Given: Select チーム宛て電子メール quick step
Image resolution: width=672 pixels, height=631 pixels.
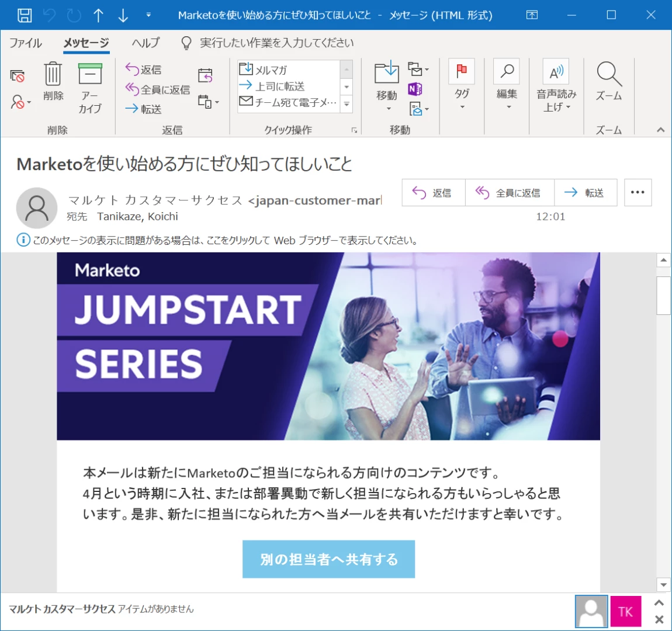Looking at the screenshot, I should [x=288, y=102].
